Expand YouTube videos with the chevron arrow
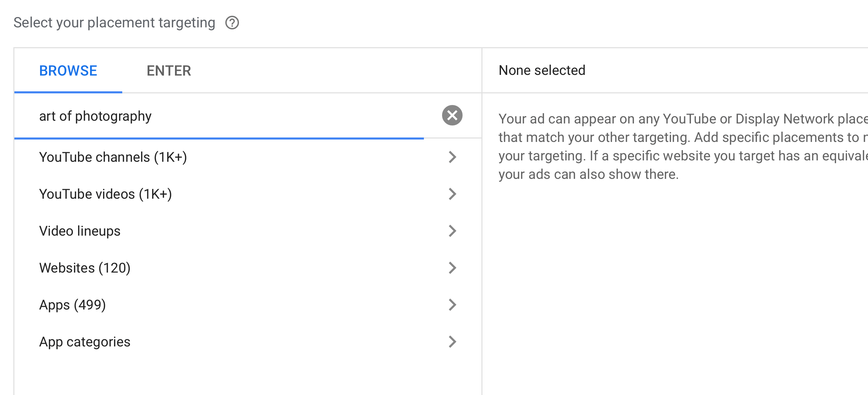This screenshot has height=395, width=868. tap(452, 194)
